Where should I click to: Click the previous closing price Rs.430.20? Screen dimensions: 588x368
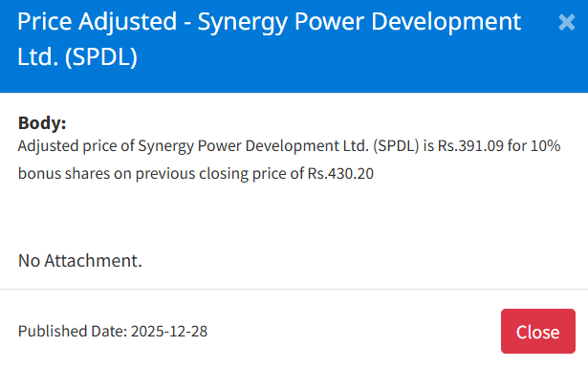click(340, 174)
